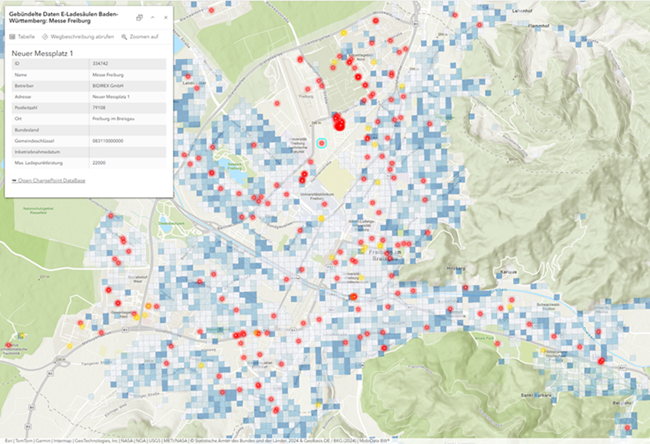The image size is (650, 444).
Task: Open the Open ChargePoint DataBase link
Action: point(49,181)
